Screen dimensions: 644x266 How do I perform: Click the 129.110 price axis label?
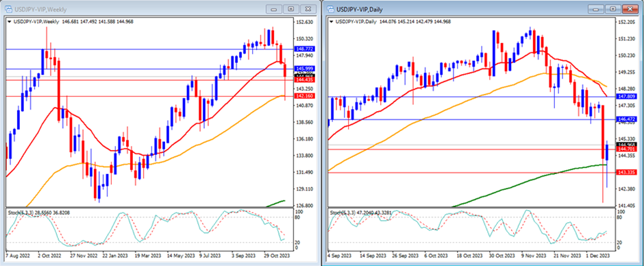[x=304, y=189]
